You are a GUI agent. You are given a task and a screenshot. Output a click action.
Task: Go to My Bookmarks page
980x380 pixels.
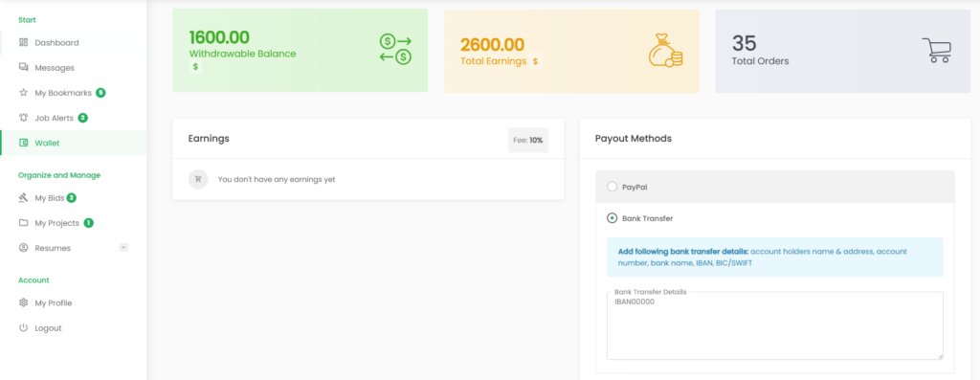[63, 93]
